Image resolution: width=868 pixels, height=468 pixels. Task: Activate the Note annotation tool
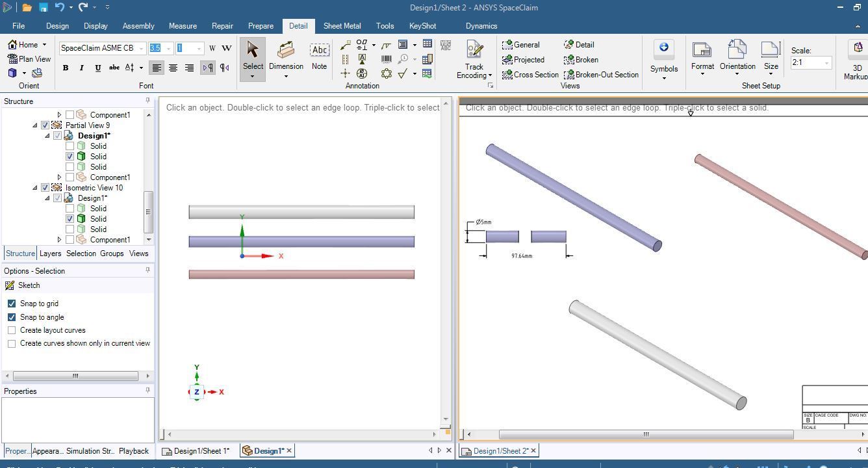pos(319,57)
